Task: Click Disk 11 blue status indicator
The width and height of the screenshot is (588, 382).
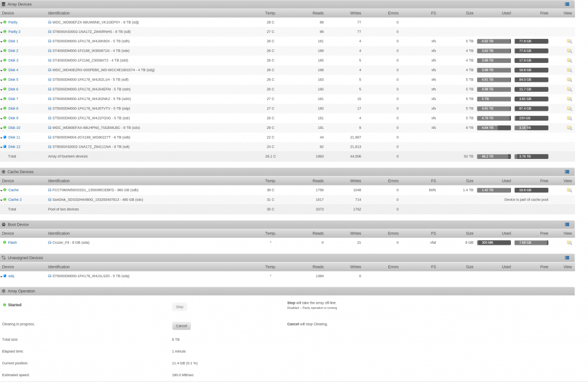Action: 5,137
